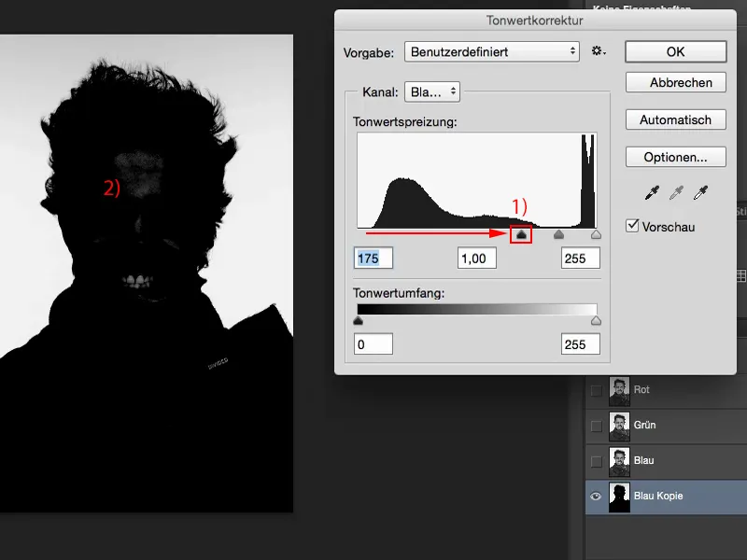Confirm with the OK button
This screenshot has height=560, width=747.
(675, 51)
